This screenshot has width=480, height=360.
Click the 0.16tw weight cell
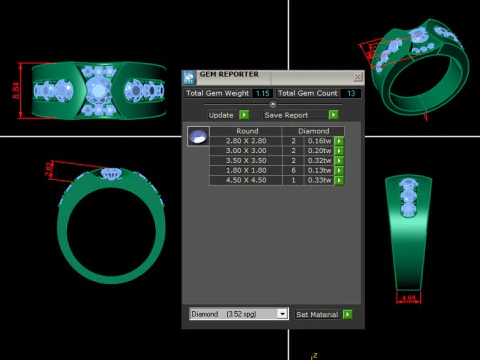pos(319,141)
